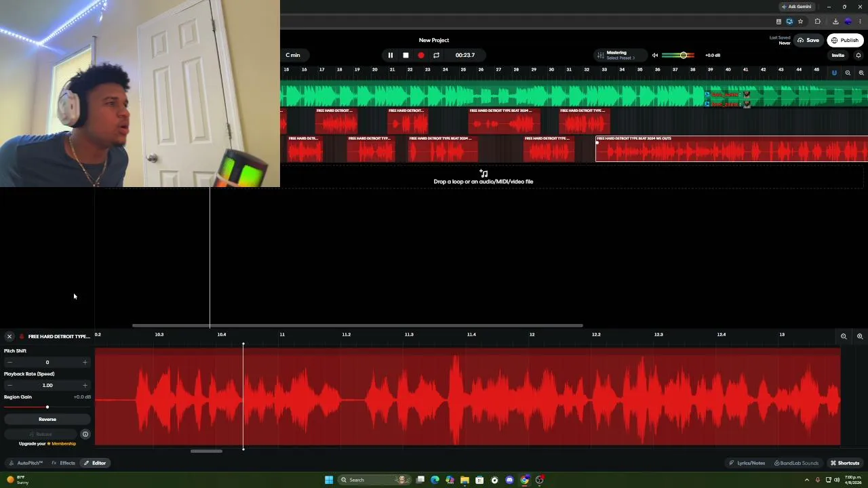Close the region editor panel

(9, 336)
